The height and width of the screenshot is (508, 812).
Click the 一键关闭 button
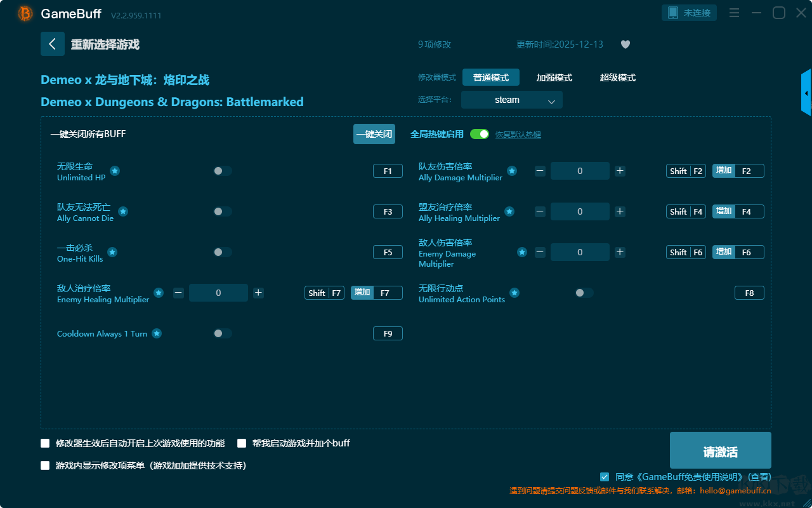click(374, 134)
